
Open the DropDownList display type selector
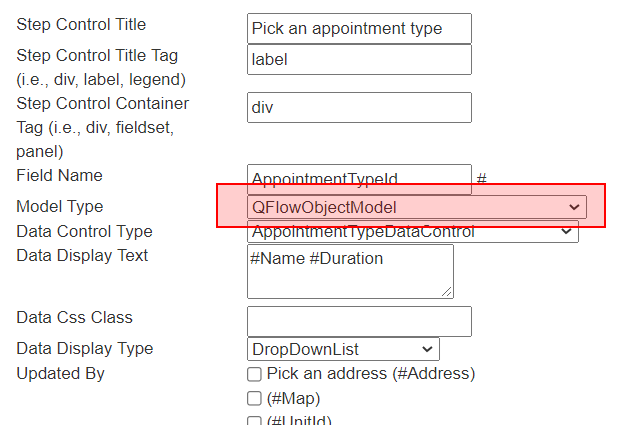pos(343,349)
